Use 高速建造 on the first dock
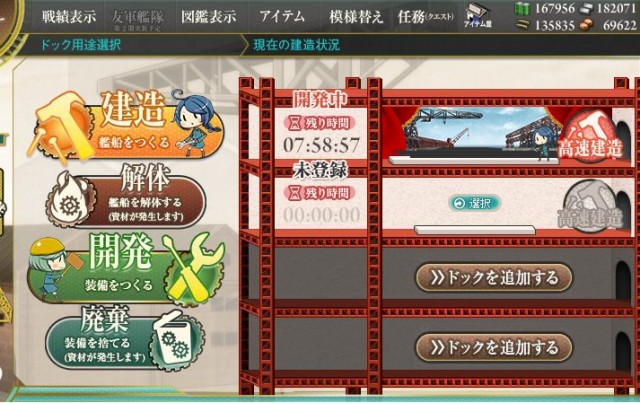 (x=589, y=137)
